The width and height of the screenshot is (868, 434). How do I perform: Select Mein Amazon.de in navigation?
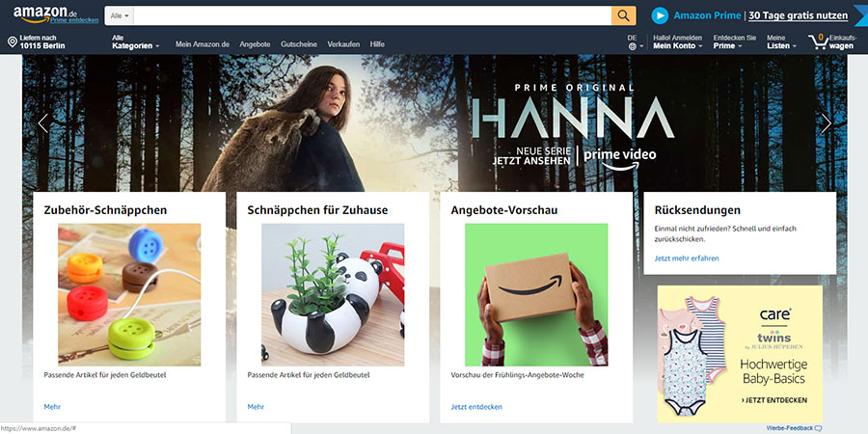pyautogui.click(x=203, y=44)
